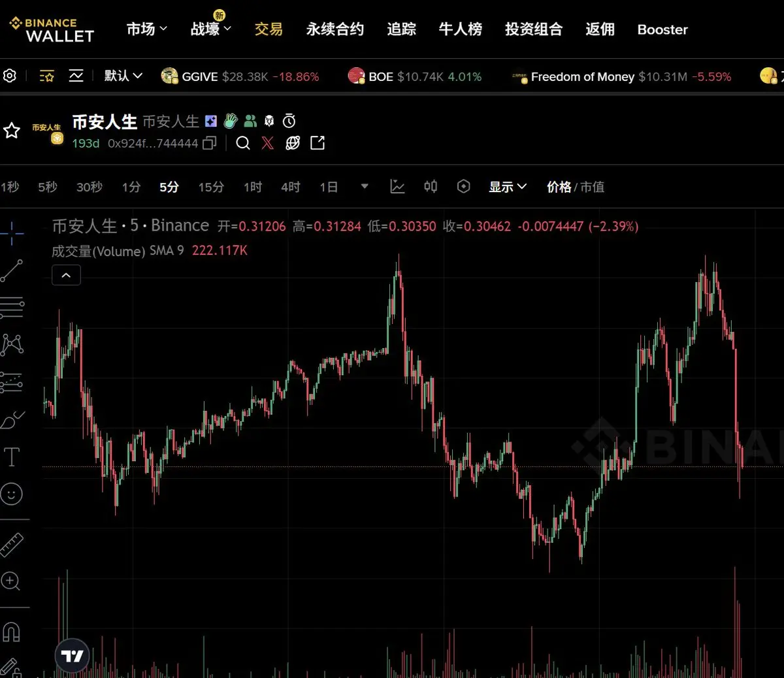Select the trend line drawing tool

(x=12, y=270)
